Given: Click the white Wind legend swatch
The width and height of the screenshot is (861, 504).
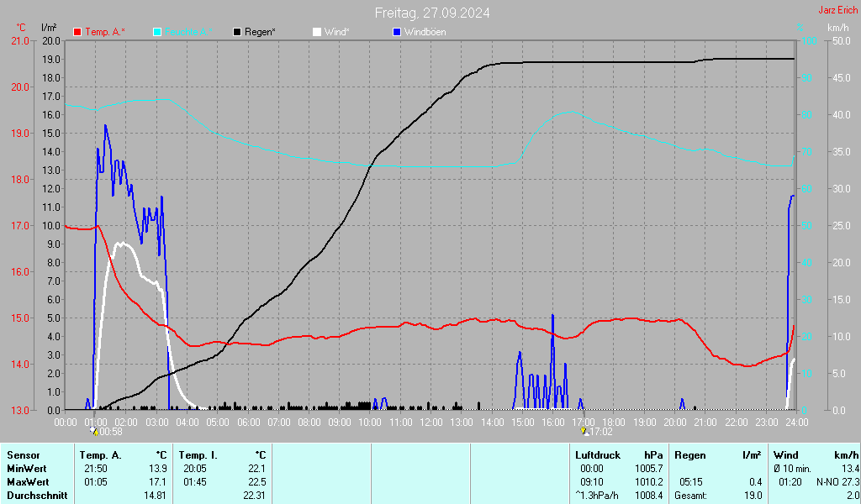Looking at the screenshot, I should point(317,33).
